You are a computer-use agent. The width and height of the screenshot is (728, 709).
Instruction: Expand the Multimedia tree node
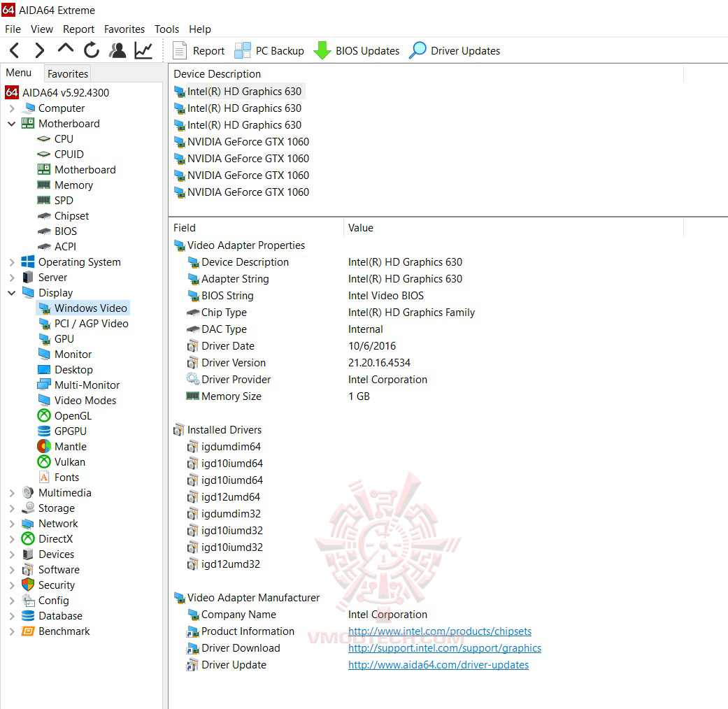tap(12, 493)
